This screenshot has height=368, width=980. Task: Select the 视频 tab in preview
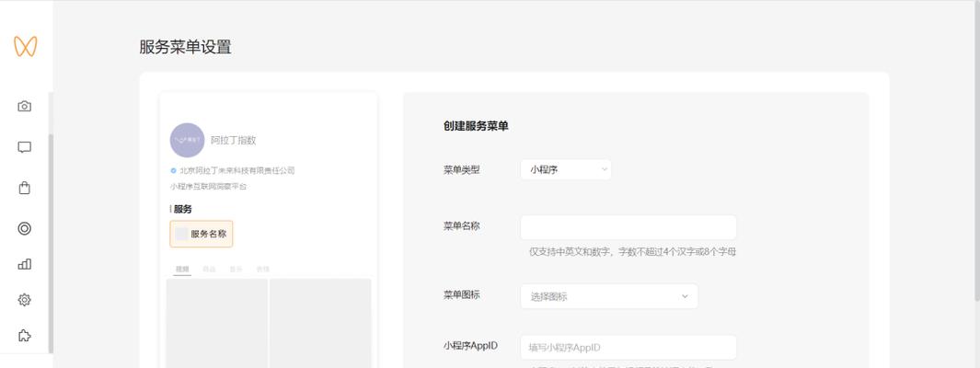pos(182,270)
